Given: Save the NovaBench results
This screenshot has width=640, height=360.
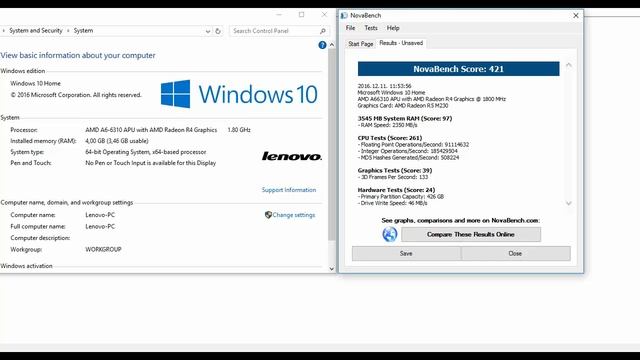Looking at the screenshot, I should tap(406, 253).
